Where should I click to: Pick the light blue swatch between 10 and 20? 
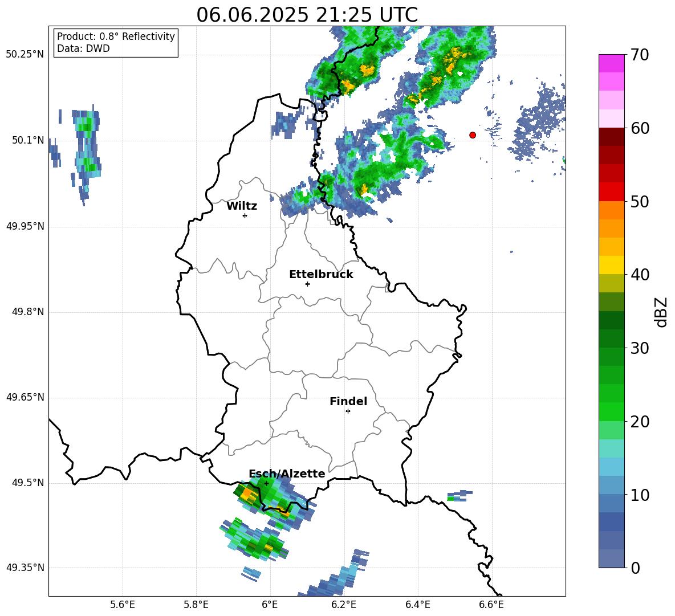(x=611, y=467)
